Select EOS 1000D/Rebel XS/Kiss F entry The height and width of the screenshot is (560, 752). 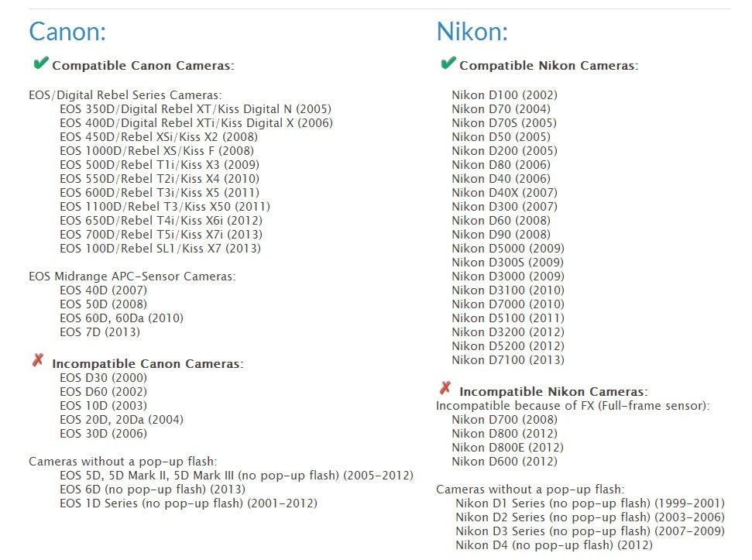(156, 150)
